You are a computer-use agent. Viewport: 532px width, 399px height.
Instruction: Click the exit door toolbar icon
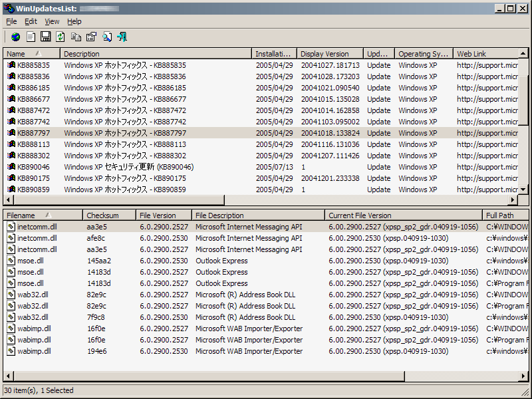coord(122,37)
